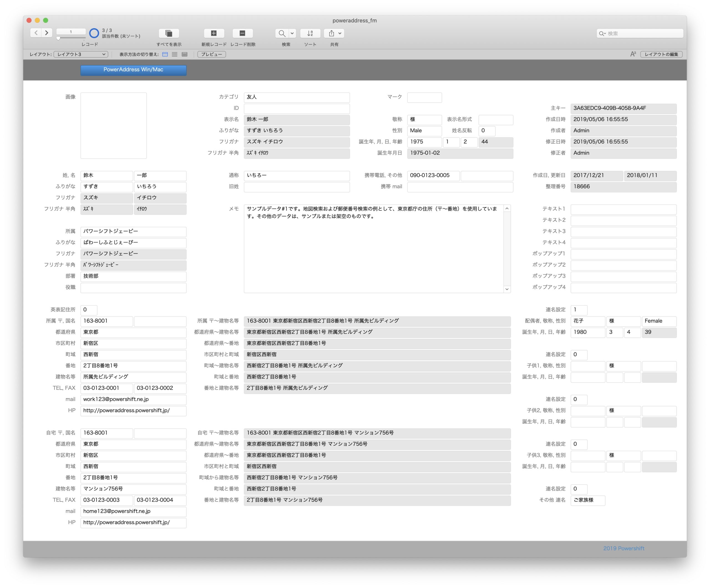Switch to list view mode
This screenshot has width=710, height=588.
(174, 54)
